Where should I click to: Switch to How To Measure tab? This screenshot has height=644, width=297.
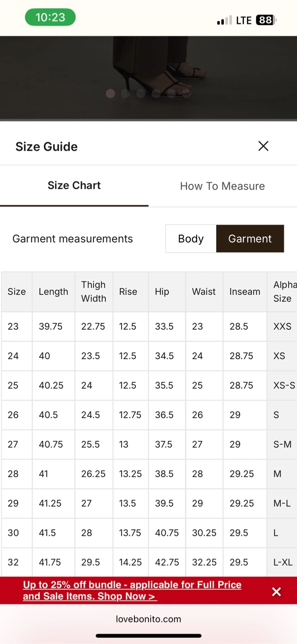tap(222, 186)
